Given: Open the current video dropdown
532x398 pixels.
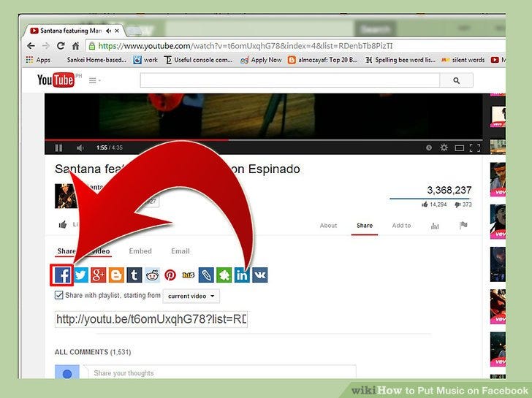Looking at the screenshot, I should click(191, 296).
